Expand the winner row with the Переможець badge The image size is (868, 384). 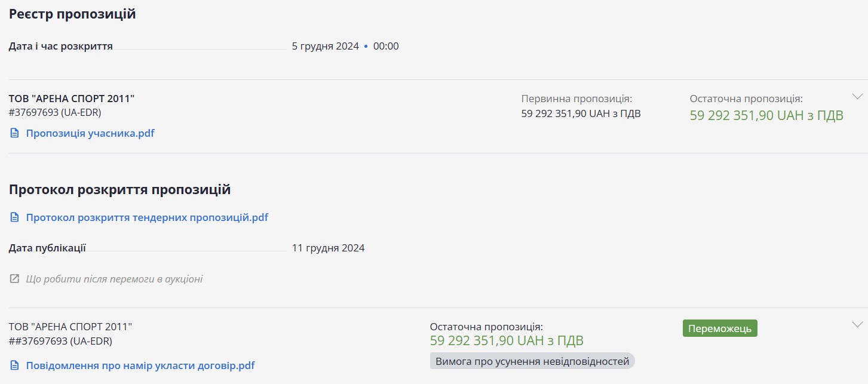(x=857, y=324)
